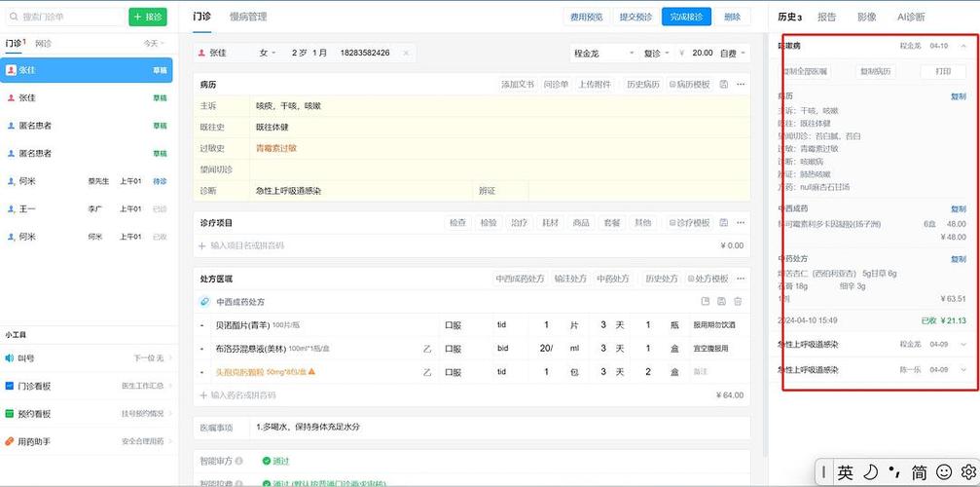Click the 费用预览 button
This screenshot has height=487, width=980.
(587, 17)
